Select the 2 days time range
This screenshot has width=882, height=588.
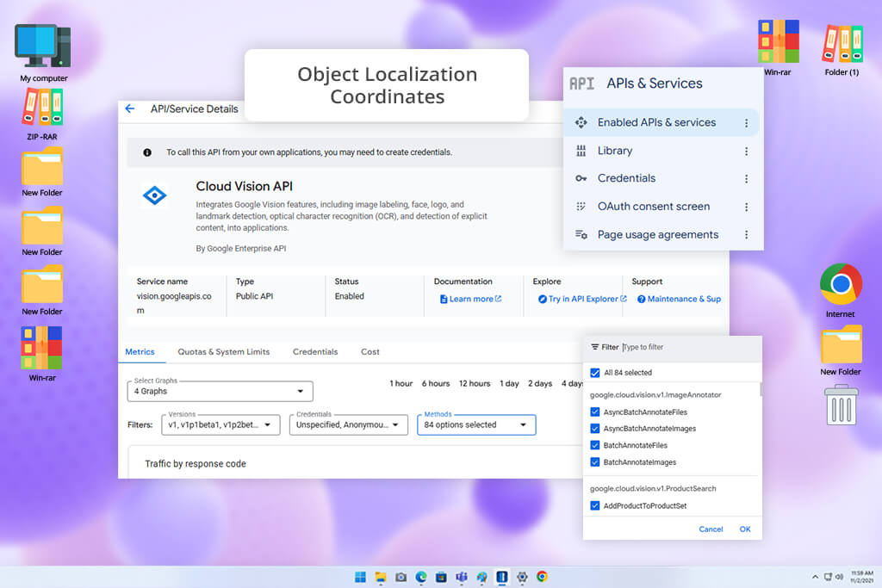pos(540,383)
